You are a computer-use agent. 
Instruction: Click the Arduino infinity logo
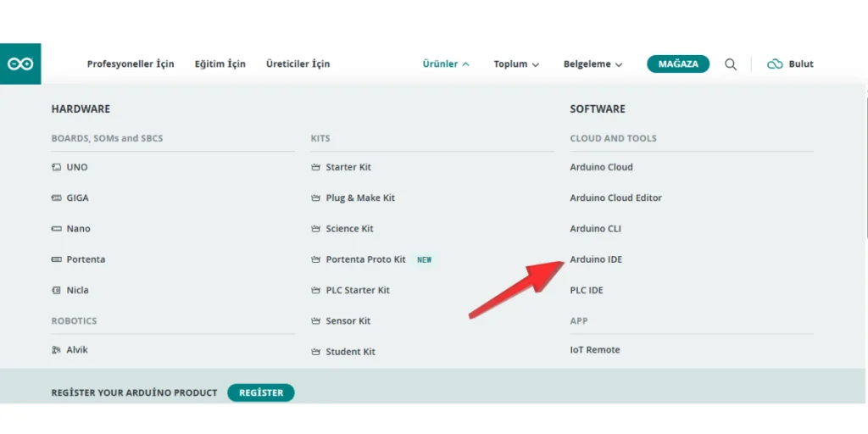[x=20, y=64]
